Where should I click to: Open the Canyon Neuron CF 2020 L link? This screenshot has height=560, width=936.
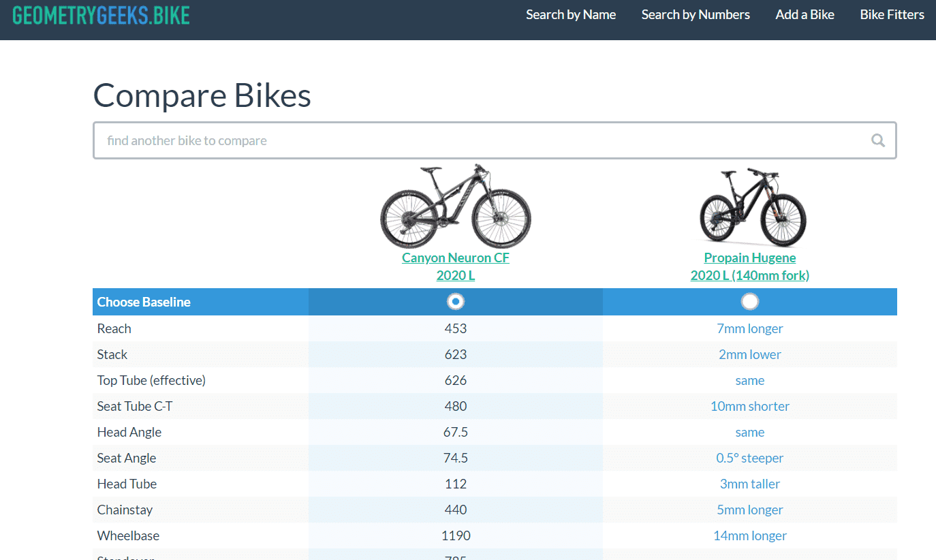[456, 266]
